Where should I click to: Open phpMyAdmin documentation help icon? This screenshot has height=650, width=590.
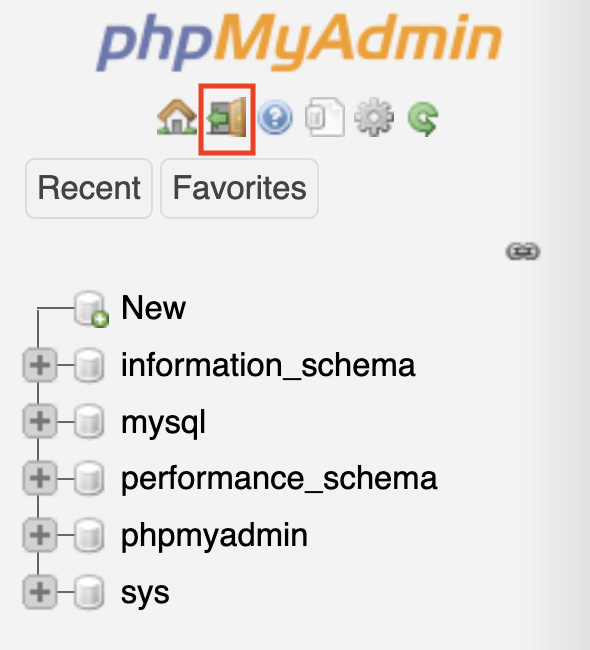[275, 117]
